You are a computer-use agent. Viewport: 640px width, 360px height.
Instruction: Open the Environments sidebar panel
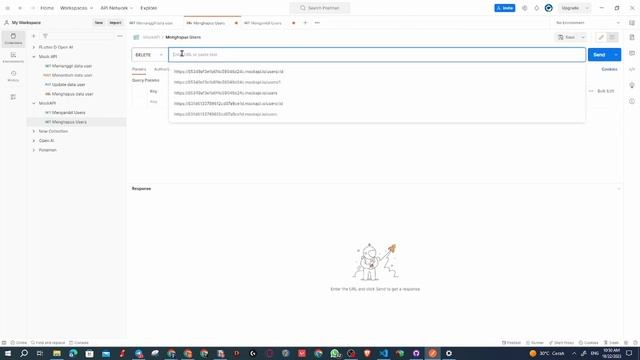click(13, 58)
